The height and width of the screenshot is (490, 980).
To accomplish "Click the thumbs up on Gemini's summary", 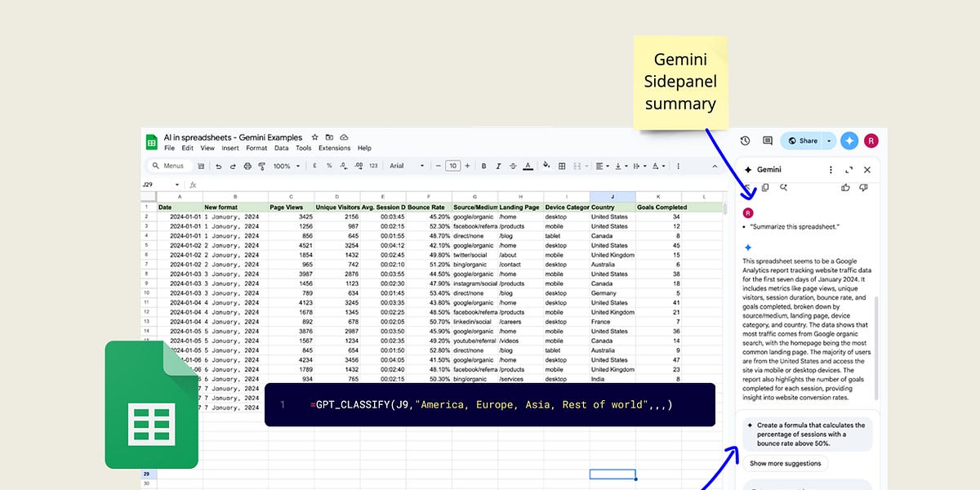I will (x=845, y=188).
